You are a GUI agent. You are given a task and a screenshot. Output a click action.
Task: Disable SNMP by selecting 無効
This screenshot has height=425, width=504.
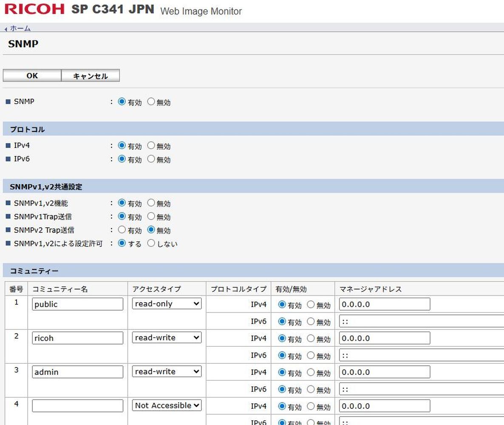pyautogui.click(x=151, y=102)
